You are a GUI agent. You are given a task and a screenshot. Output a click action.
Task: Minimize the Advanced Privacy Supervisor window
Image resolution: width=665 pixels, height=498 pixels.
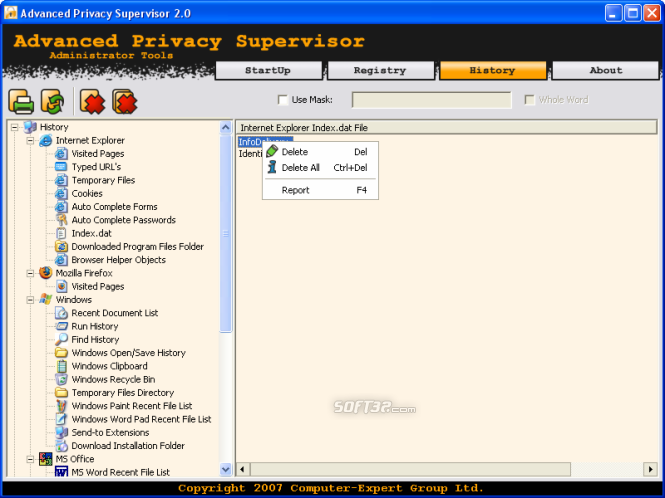613,13
